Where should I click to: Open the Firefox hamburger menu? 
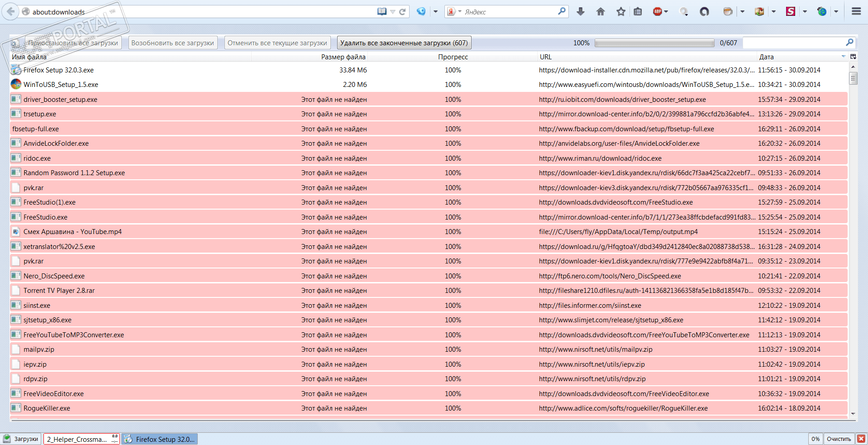pyautogui.click(x=856, y=12)
